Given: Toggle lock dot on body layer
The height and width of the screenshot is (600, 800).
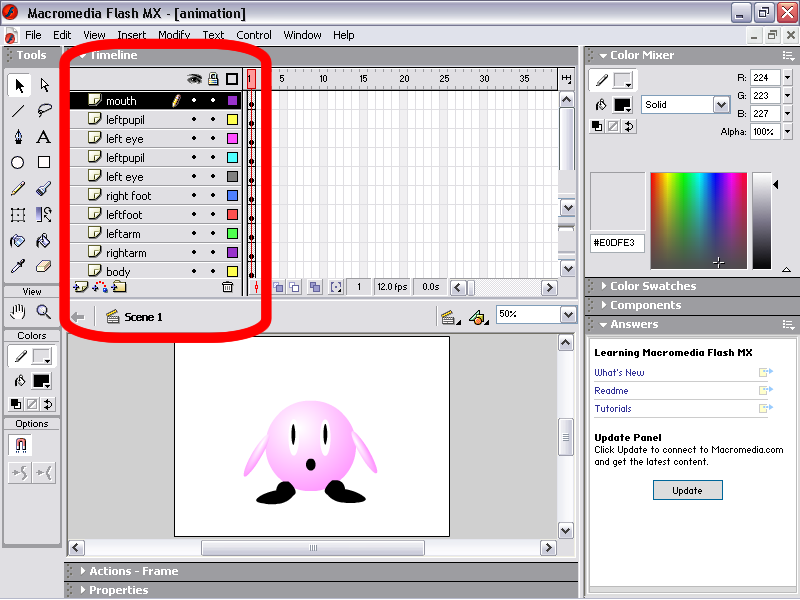Looking at the screenshot, I should click(x=212, y=272).
